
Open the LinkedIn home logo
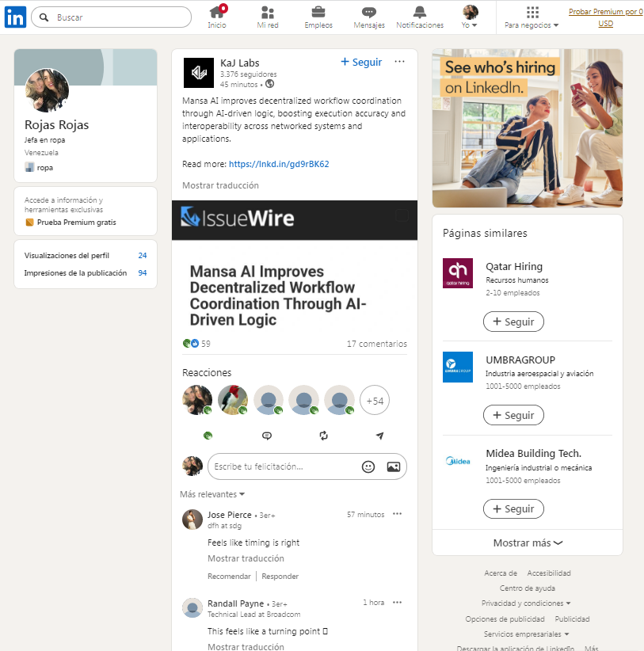coord(15,17)
